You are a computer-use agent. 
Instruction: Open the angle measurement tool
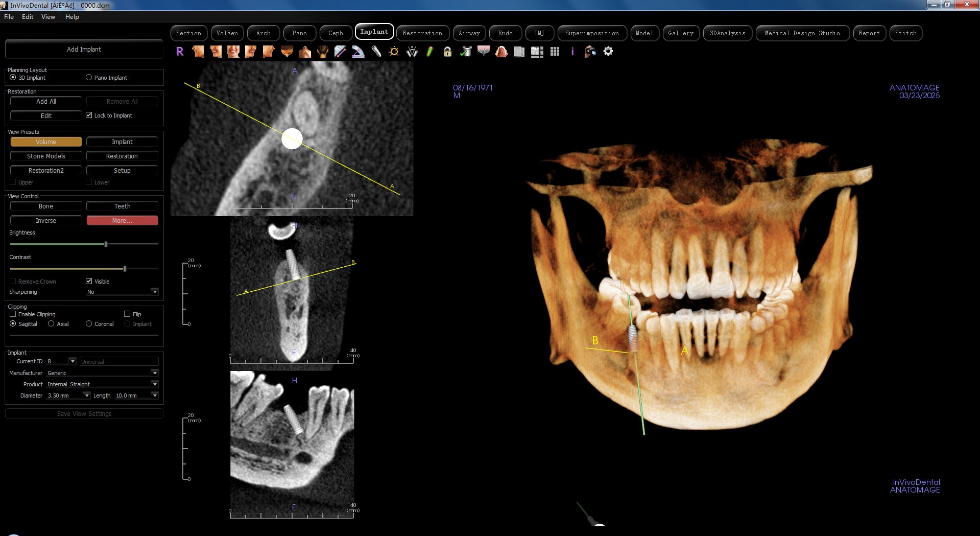click(358, 52)
